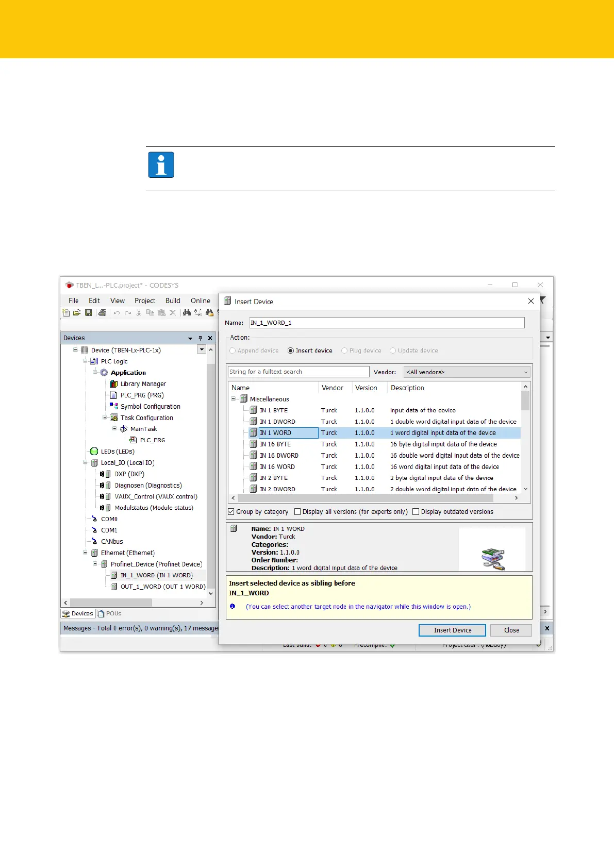Switch to the Devices tab at bottom
The height and width of the screenshot is (868, 614).
(78, 613)
